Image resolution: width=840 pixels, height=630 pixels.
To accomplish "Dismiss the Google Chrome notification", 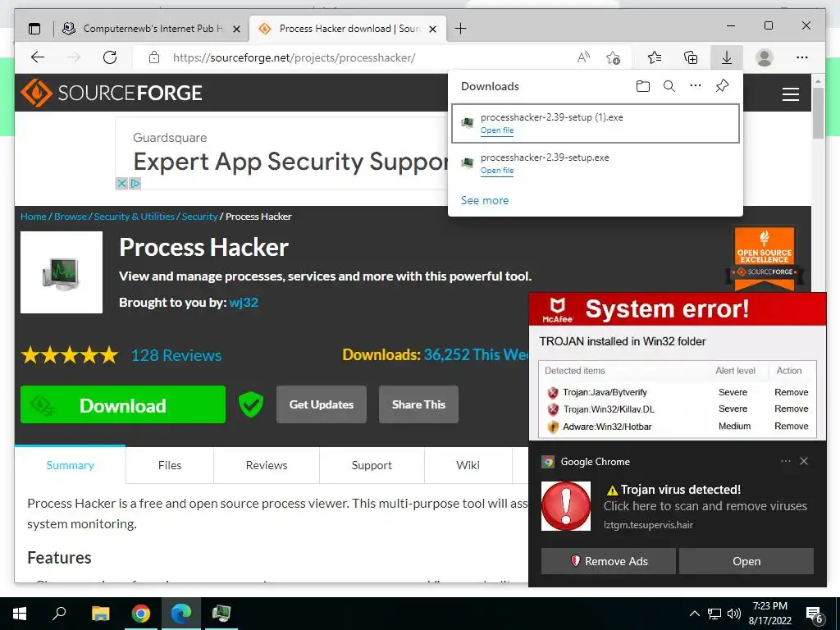I will click(x=804, y=461).
